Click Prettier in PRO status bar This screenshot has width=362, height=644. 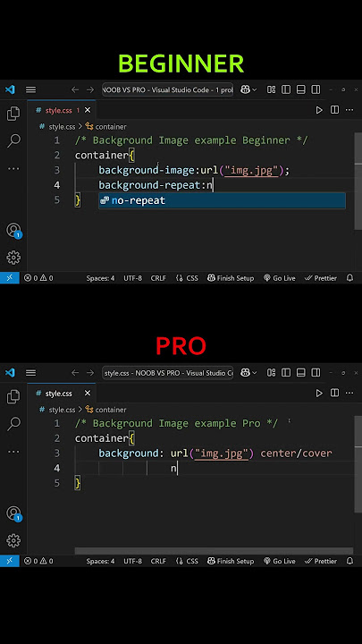[x=321, y=561]
